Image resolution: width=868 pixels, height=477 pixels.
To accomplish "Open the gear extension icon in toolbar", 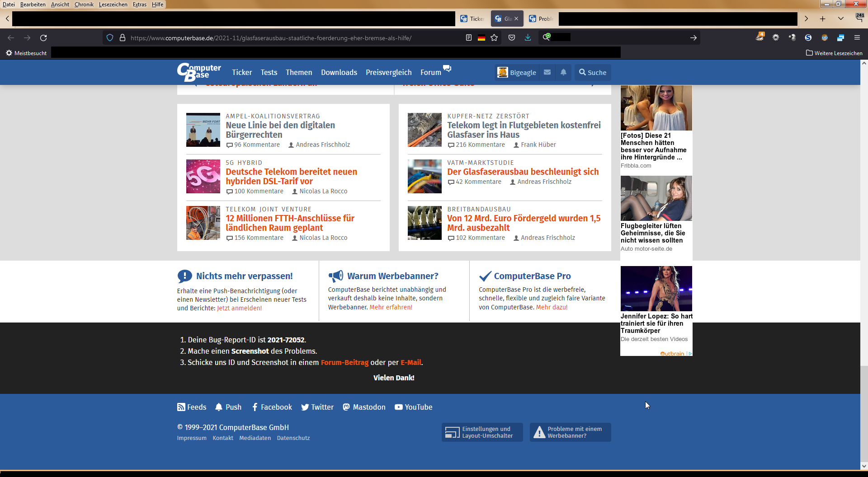I will [x=776, y=37].
